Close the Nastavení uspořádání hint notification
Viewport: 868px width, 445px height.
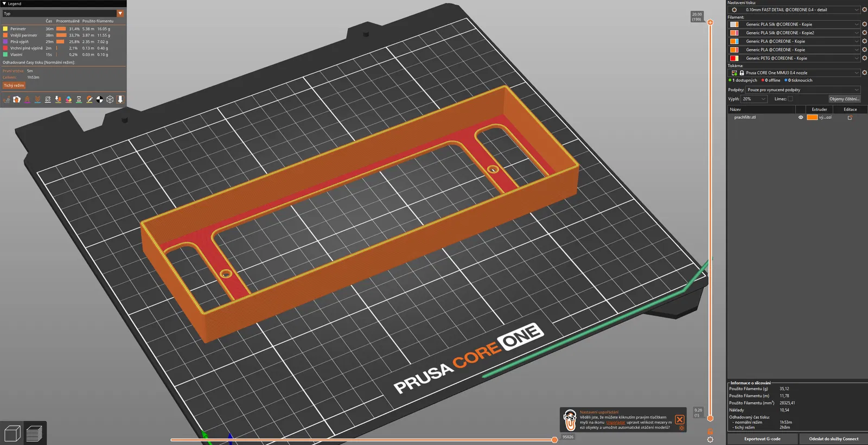[680, 419]
